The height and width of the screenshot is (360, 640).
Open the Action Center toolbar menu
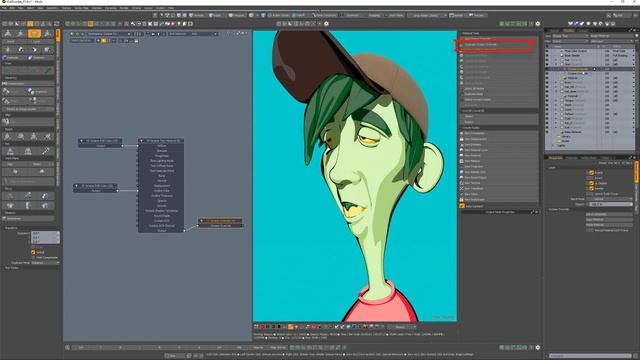pyautogui.click(x=279, y=15)
